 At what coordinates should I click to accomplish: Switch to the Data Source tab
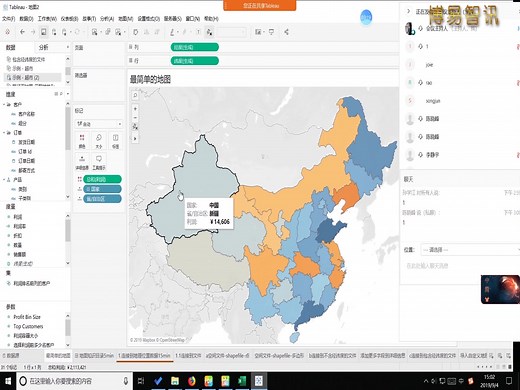pyautogui.click(x=11, y=356)
